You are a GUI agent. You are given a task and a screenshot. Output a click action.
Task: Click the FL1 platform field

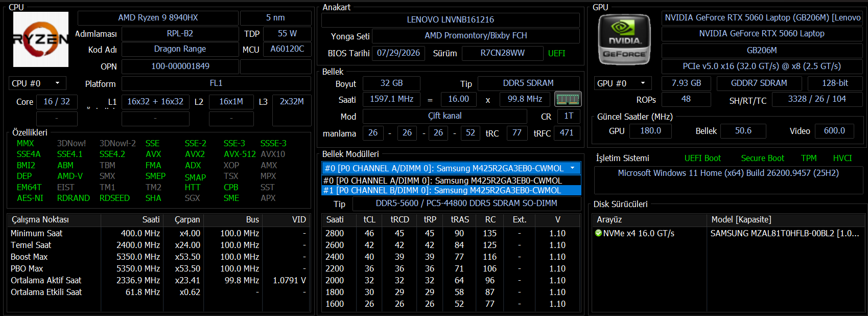click(216, 83)
